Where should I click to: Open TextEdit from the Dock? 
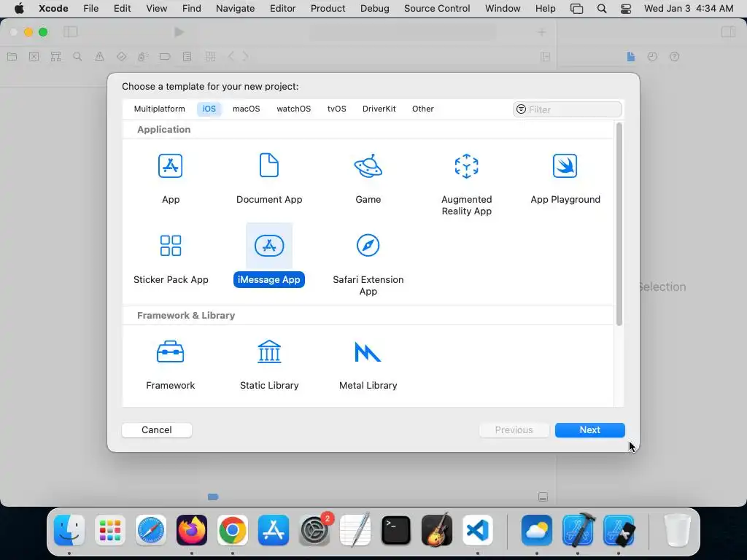point(355,530)
